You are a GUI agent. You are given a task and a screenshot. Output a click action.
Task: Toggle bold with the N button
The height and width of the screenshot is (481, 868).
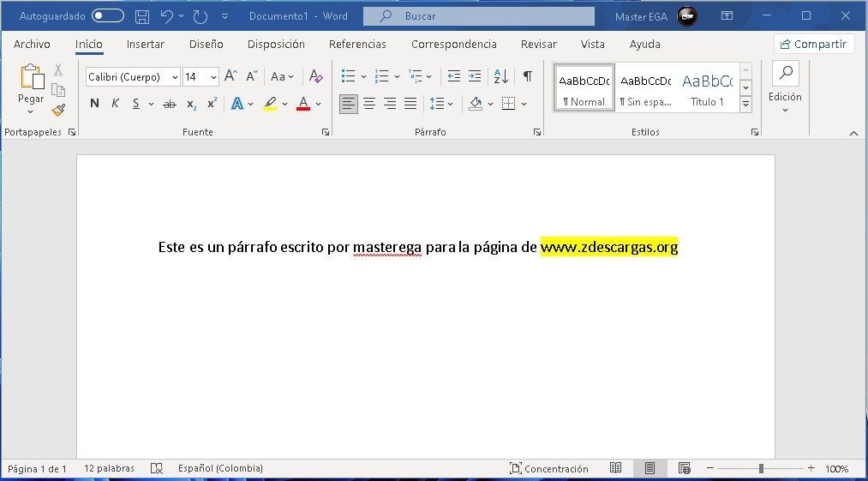94,104
